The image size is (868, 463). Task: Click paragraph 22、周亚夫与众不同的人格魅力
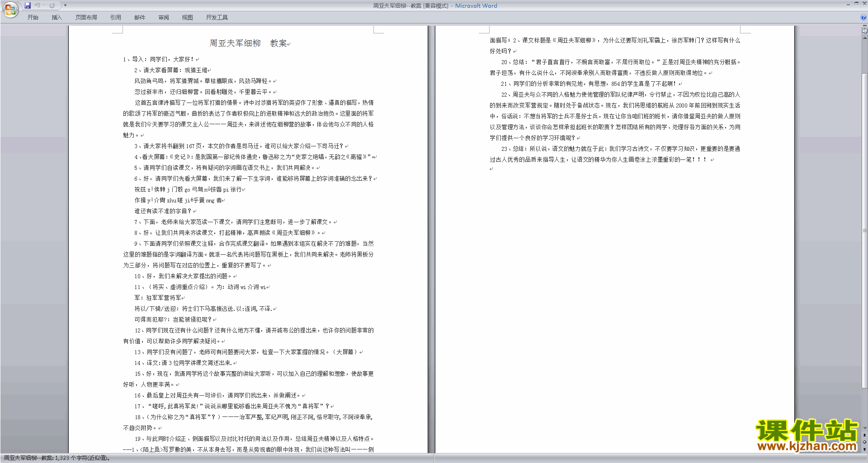point(615,116)
